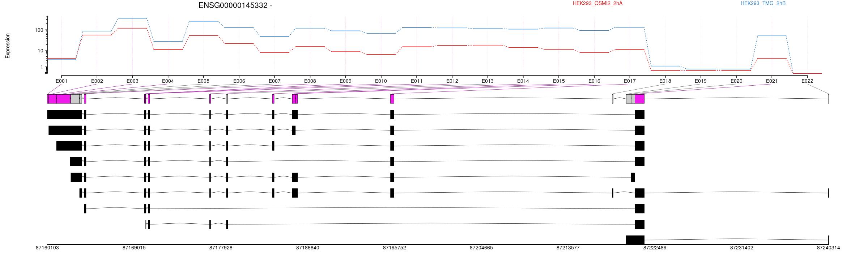Screen dimensions: 868x253
Task: Click exon label E020
Action: coord(736,81)
